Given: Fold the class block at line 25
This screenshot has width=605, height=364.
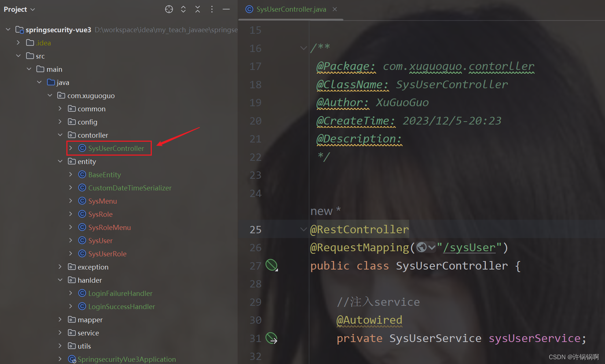Looking at the screenshot, I should coord(303,229).
